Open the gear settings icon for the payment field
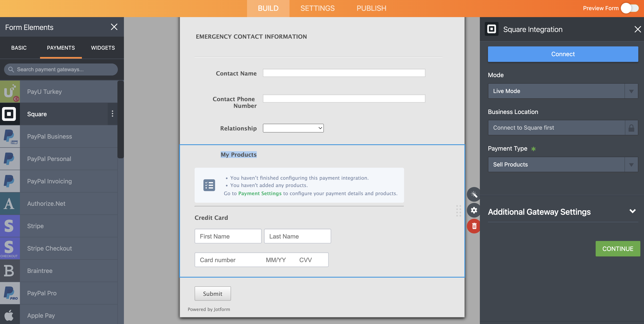The width and height of the screenshot is (644, 324). click(474, 210)
